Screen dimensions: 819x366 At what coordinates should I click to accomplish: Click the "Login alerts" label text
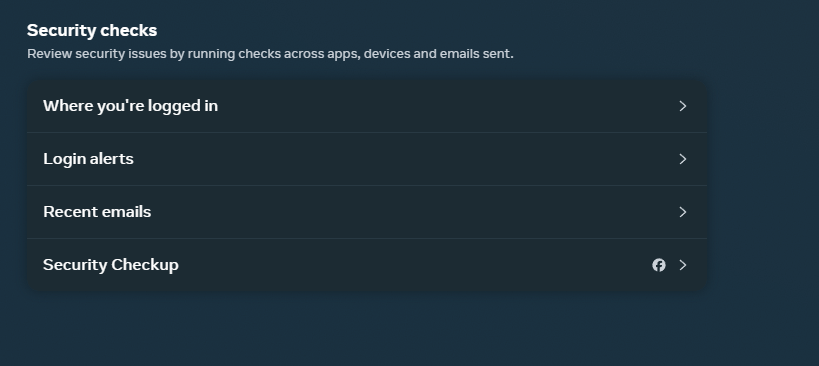coord(88,159)
